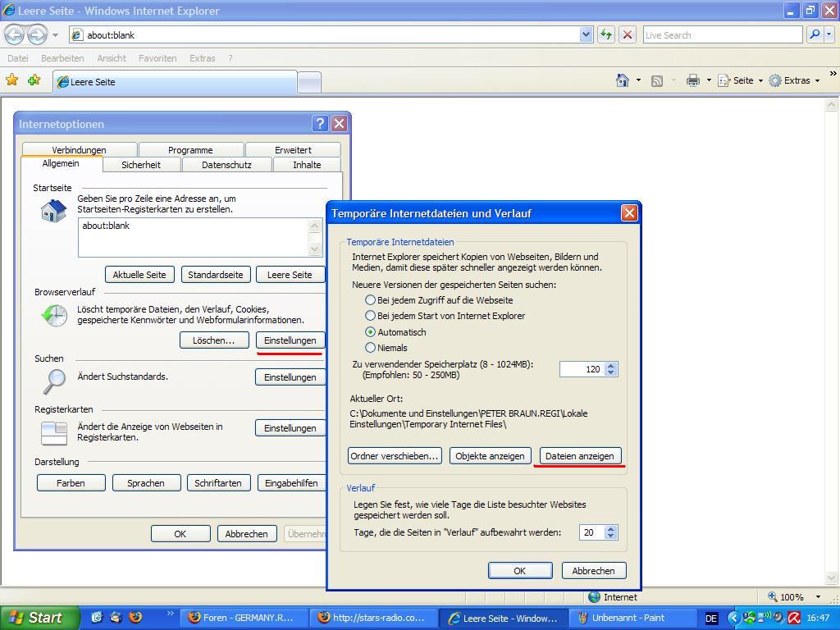Click the Print toolbar icon
Viewport: 840px width, 630px height.
coord(692,80)
